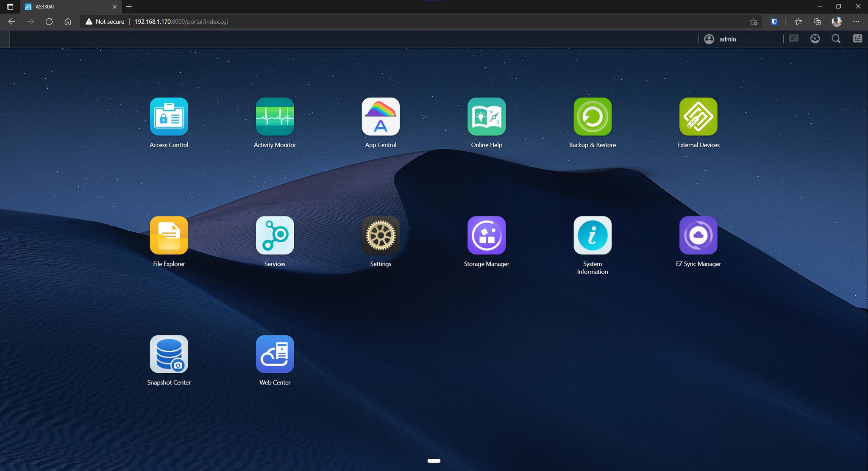This screenshot has height=471, width=868.
Task: Open Snapshot Center
Action: point(169,354)
